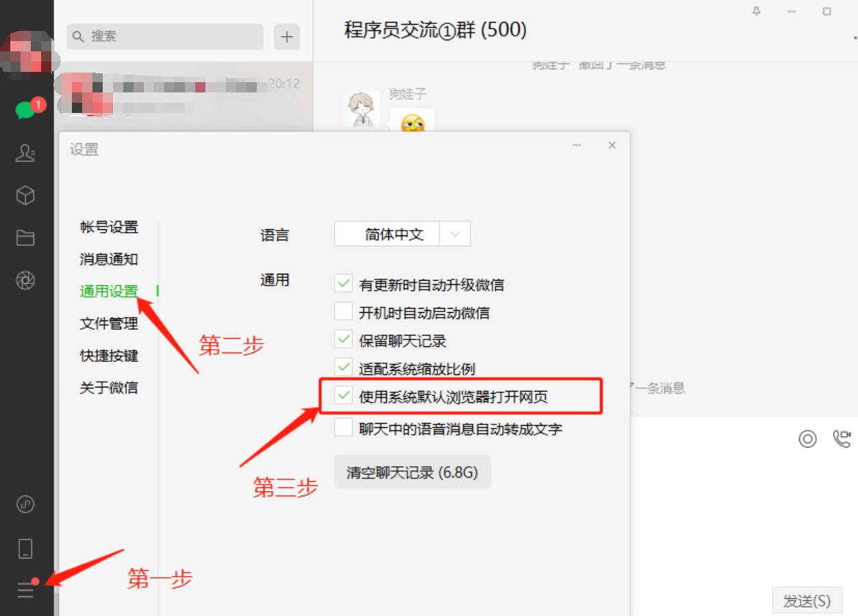Open the hamburger More menu icon

(x=25, y=589)
